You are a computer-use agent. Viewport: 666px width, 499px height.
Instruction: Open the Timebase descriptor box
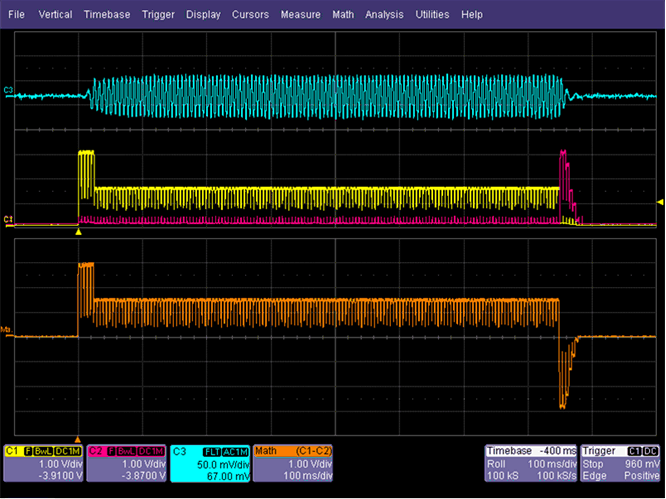535,464
